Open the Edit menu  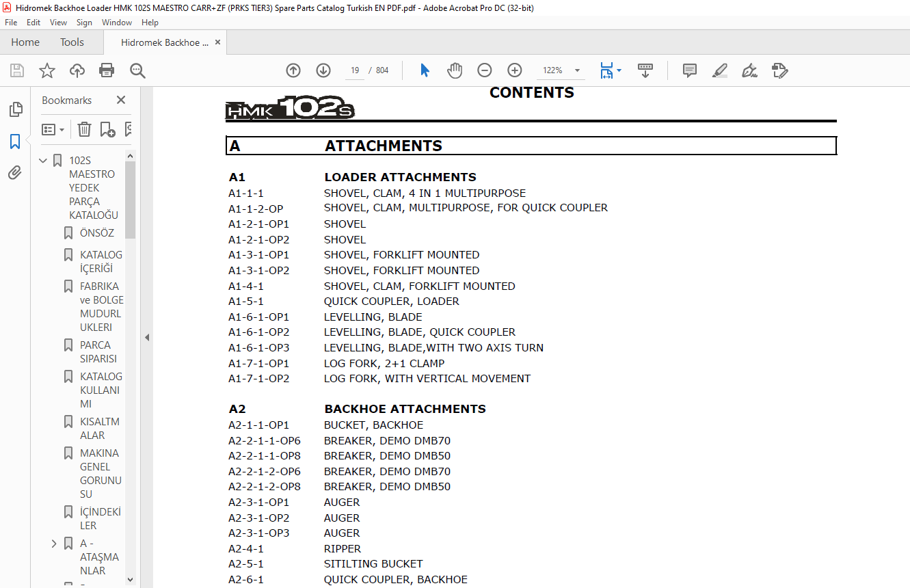34,23
